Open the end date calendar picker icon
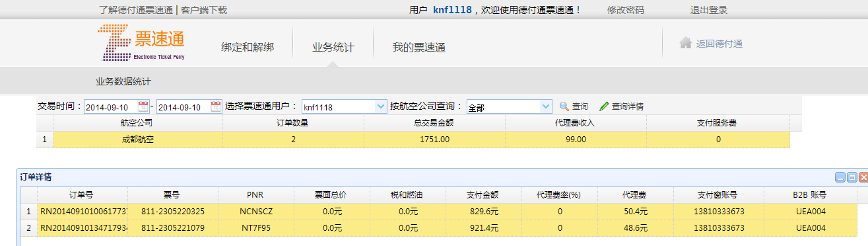Image resolution: width=868 pixels, height=246 pixels. pyautogui.click(x=216, y=106)
